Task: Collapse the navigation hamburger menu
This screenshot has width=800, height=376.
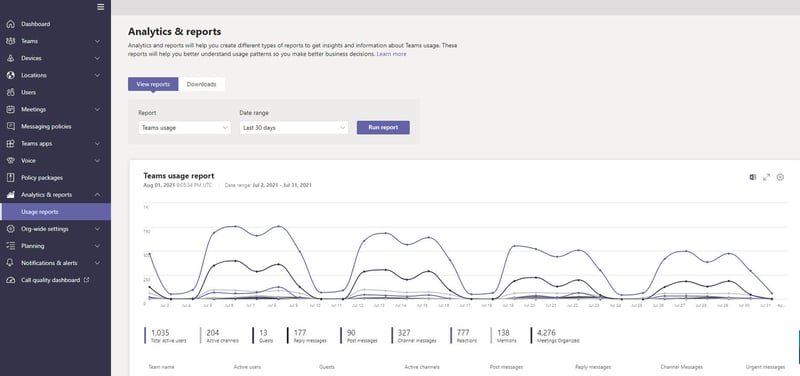Action: click(101, 7)
